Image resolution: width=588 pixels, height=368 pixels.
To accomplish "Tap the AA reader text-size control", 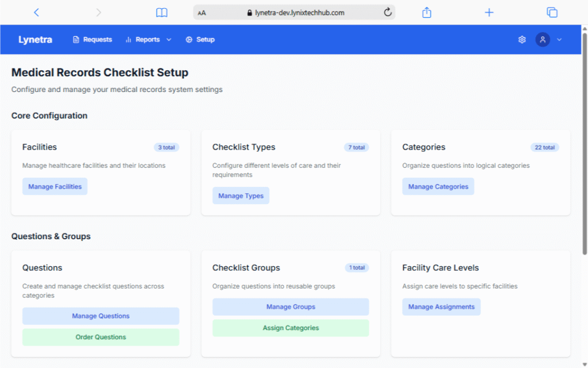I will pyautogui.click(x=202, y=13).
